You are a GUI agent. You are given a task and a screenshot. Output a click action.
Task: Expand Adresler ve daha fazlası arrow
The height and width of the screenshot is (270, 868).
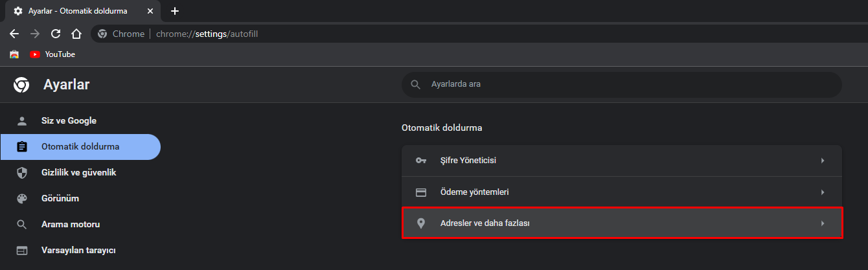tap(823, 223)
